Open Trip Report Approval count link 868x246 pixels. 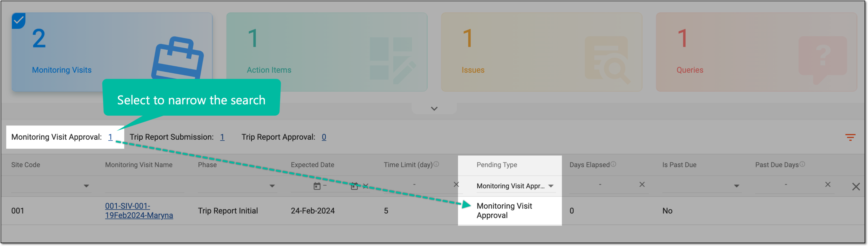point(324,137)
